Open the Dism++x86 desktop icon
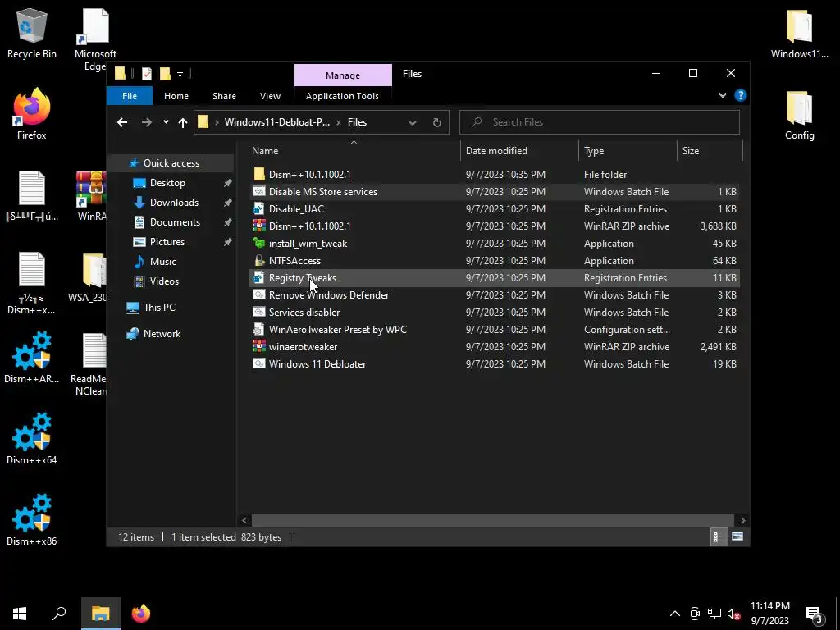 point(32,519)
